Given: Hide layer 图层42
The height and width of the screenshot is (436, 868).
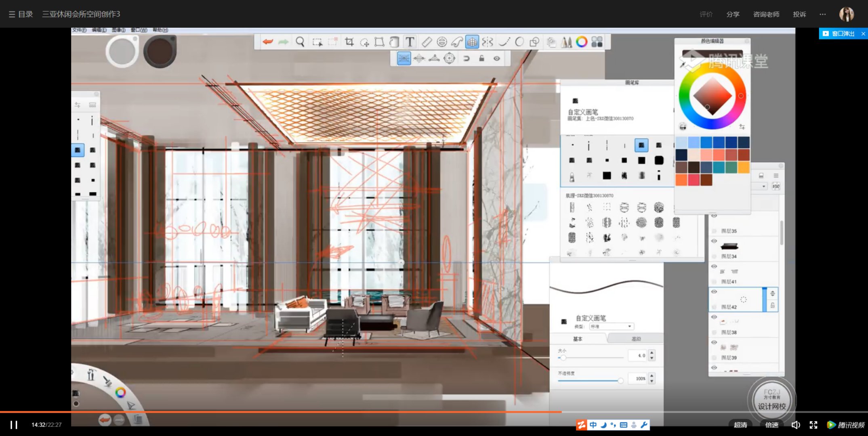Looking at the screenshot, I should [x=714, y=291].
